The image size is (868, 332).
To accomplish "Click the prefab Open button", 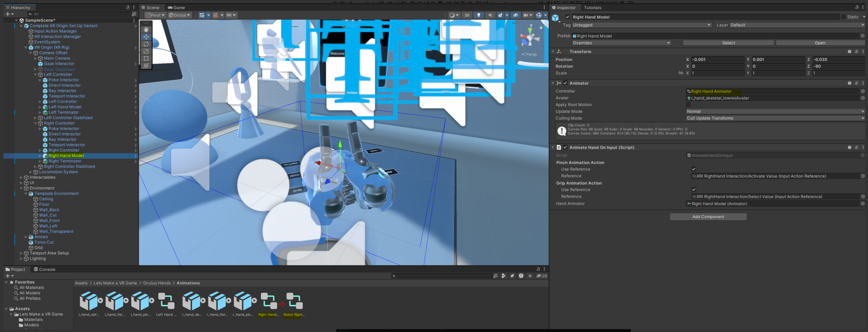I will pos(820,43).
